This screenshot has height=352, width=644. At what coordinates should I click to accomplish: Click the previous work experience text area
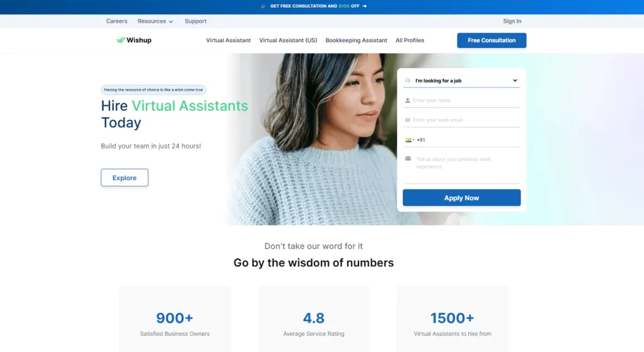click(462, 167)
